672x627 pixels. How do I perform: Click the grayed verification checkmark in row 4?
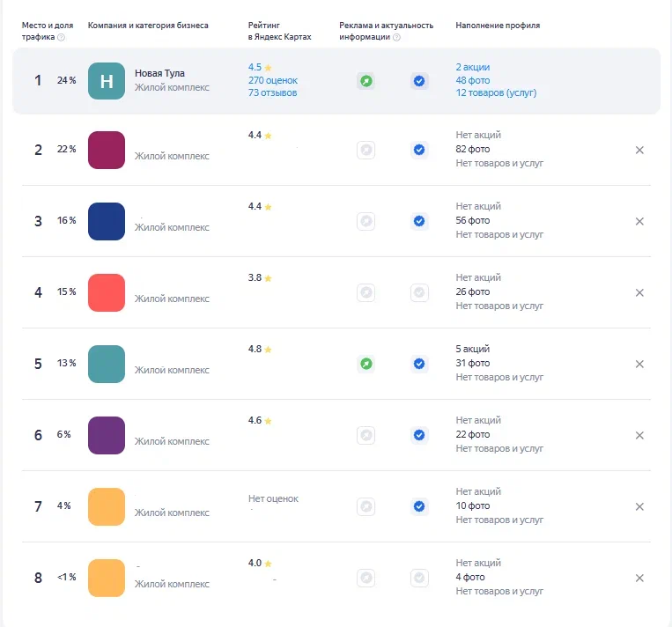coord(419,292)
